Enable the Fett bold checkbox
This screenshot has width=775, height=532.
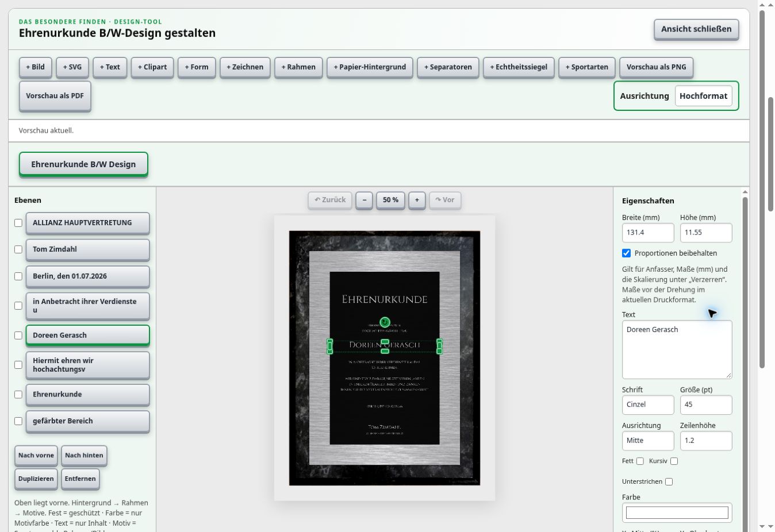point(640,461)
